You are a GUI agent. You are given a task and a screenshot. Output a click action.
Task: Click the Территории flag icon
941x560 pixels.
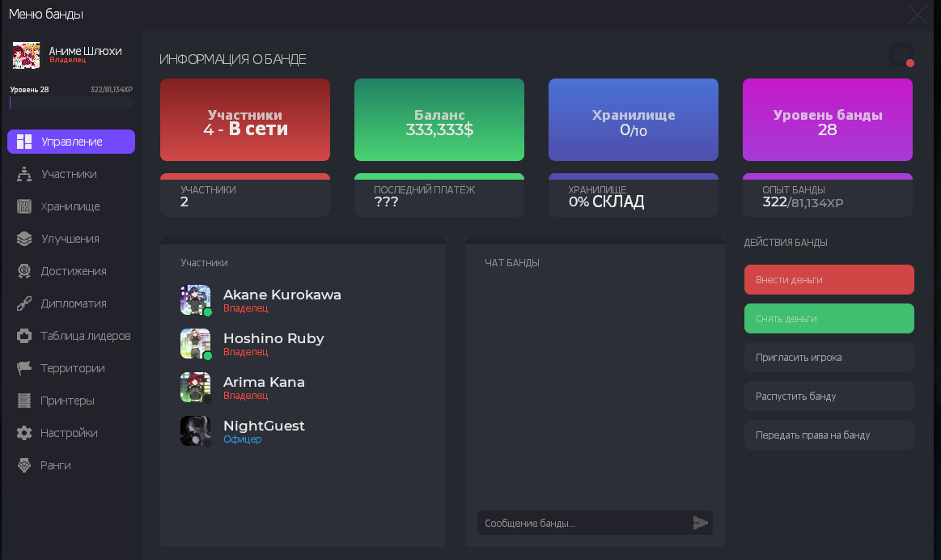click(x=24, y=368)
